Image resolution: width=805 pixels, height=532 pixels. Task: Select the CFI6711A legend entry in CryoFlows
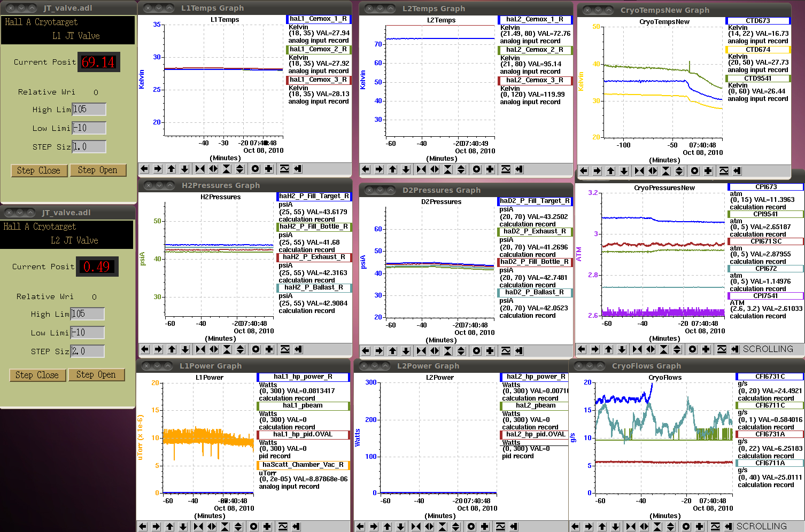click(x=770, y=464)
